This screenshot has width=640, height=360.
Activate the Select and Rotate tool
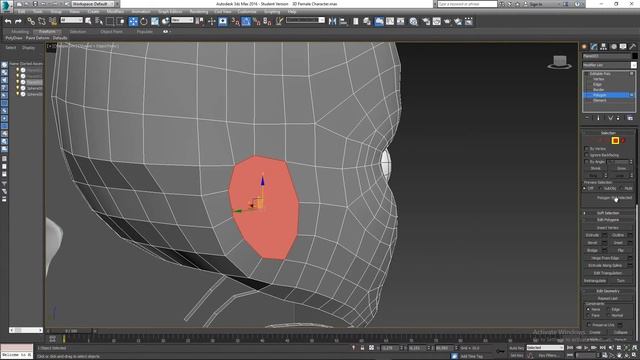click(x=144, y=21)
